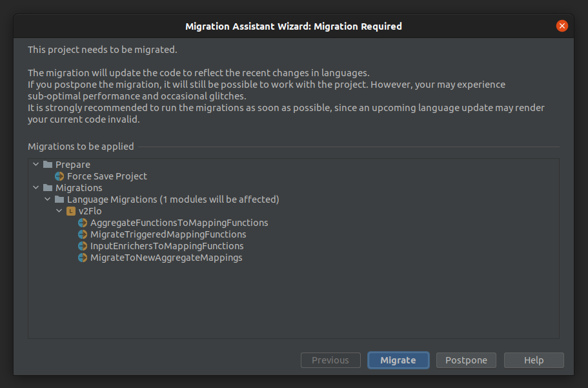Click the InputEnrichersToMappingFunctions migration icon

point(83,245)
